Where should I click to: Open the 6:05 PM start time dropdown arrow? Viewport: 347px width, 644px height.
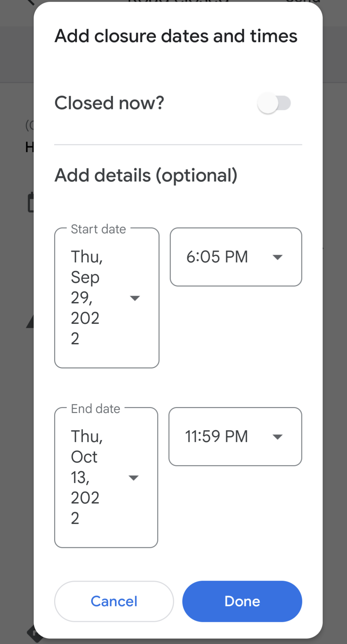(x=277, y=257)
